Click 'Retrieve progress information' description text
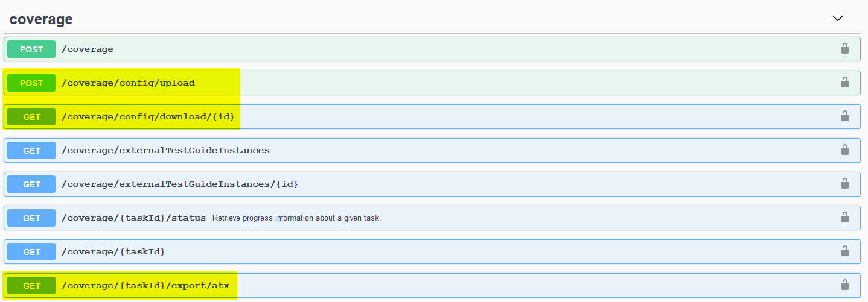The width and height of the screenshot is (868, 302). coord(296,218)
